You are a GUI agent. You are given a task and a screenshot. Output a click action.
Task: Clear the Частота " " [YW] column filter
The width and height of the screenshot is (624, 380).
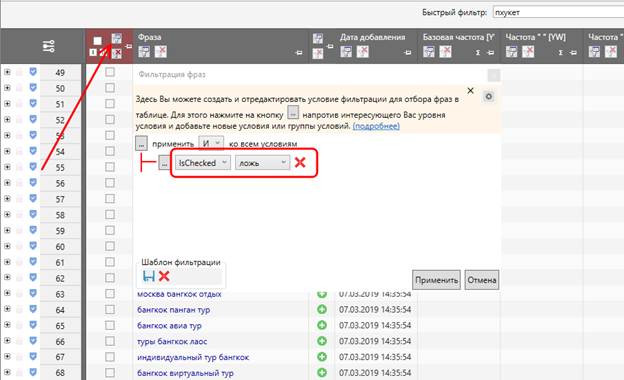coord(528,51)
